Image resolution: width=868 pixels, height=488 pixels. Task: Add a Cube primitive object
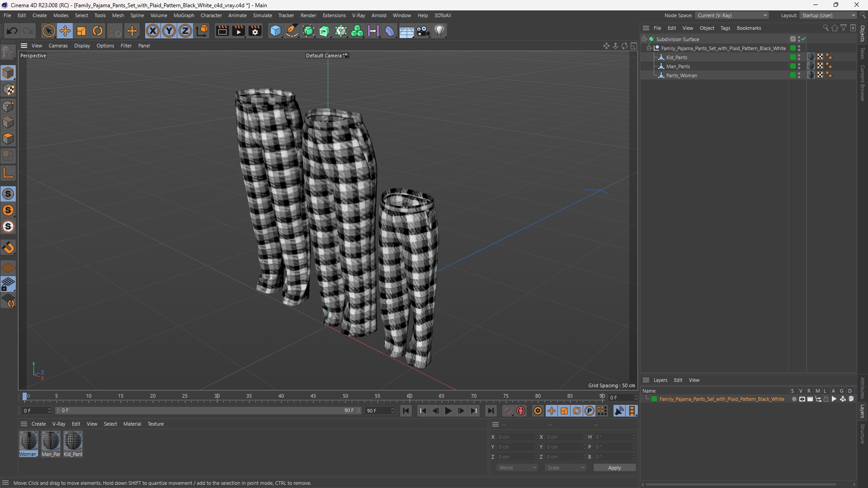(x=275, y=31)
